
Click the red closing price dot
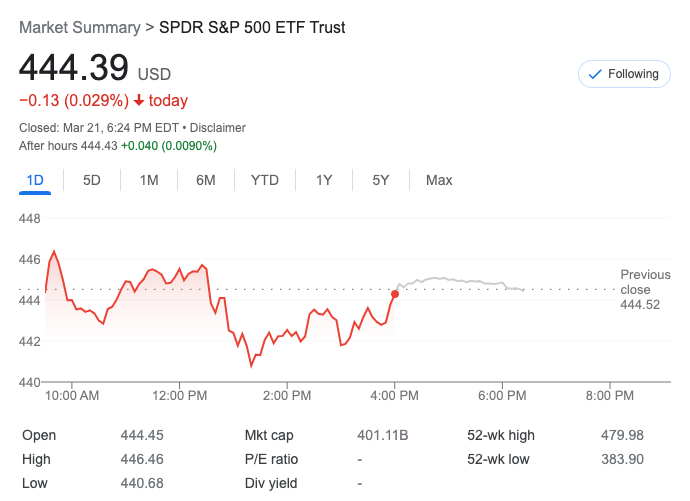(395, 294)
